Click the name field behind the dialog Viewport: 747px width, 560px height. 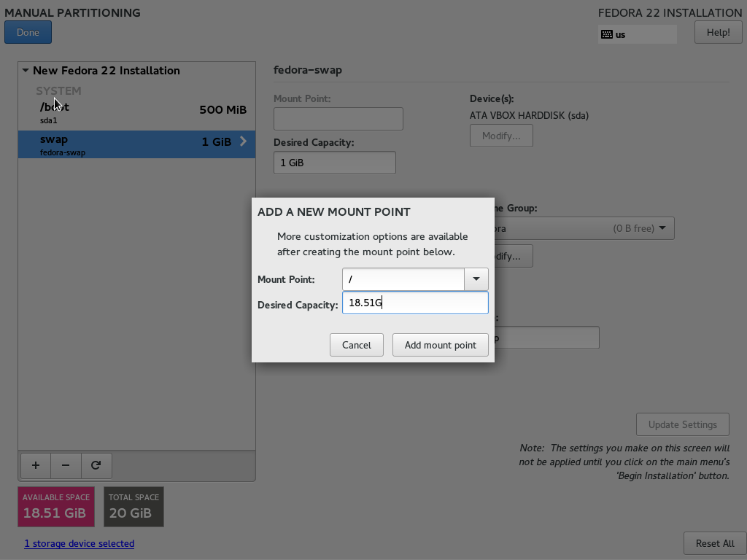pyautogui.click(x=547, y=338)
